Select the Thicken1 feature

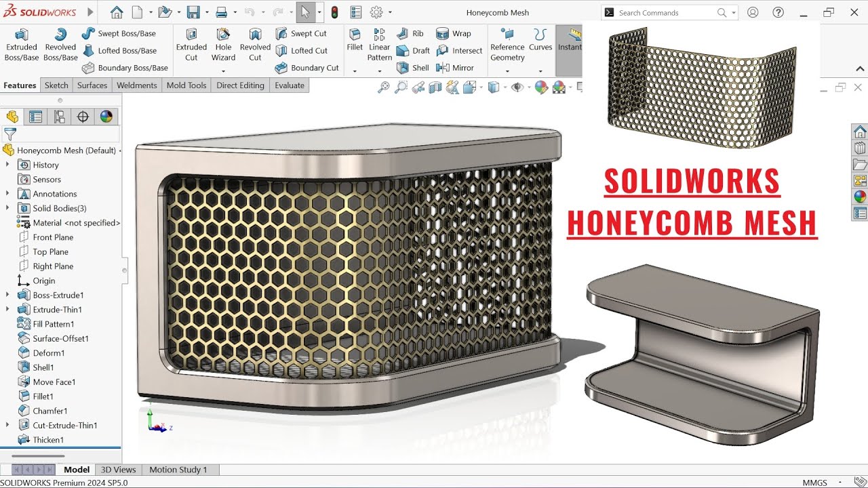[40, 440]
